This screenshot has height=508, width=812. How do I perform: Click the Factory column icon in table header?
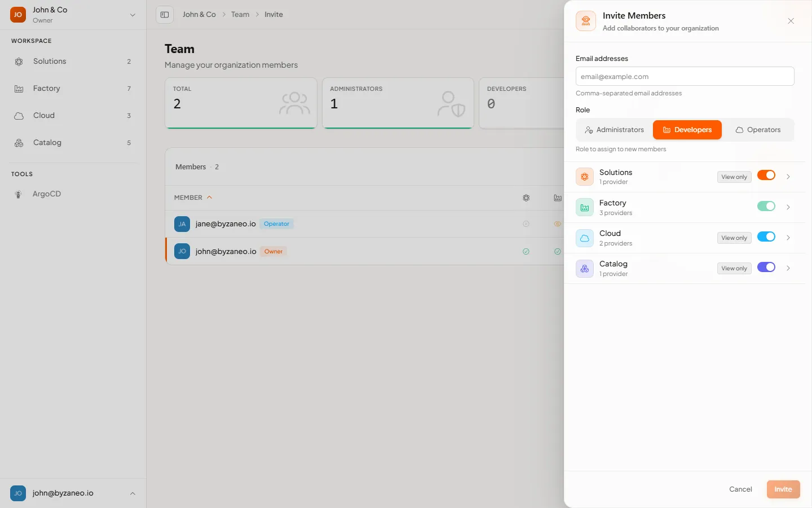pyautogui.click(x=558, y=198)
